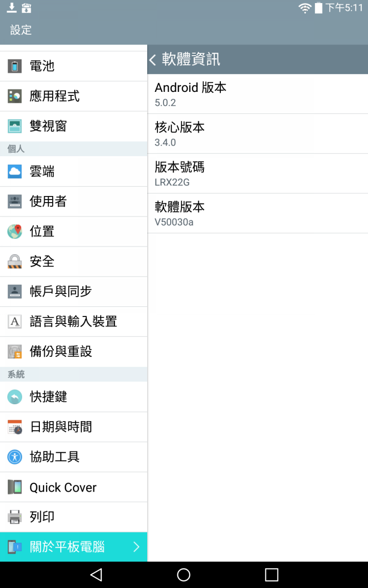Open the padlock icon for 安全

15,261
